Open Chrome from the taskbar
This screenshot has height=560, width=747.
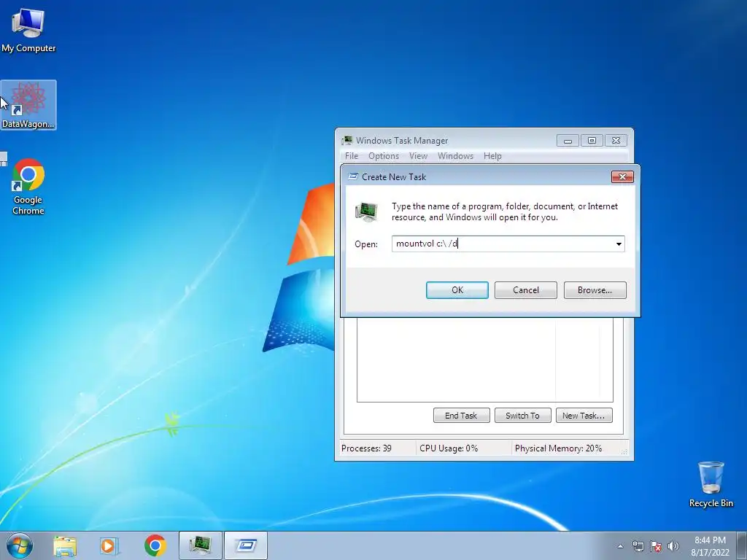(x=155, y=545)
